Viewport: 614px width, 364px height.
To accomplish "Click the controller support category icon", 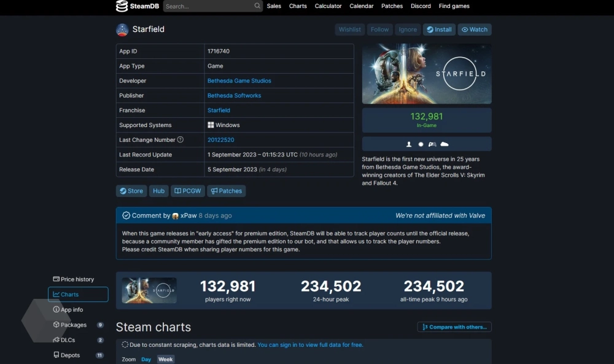I will click(x=432, y=144).
